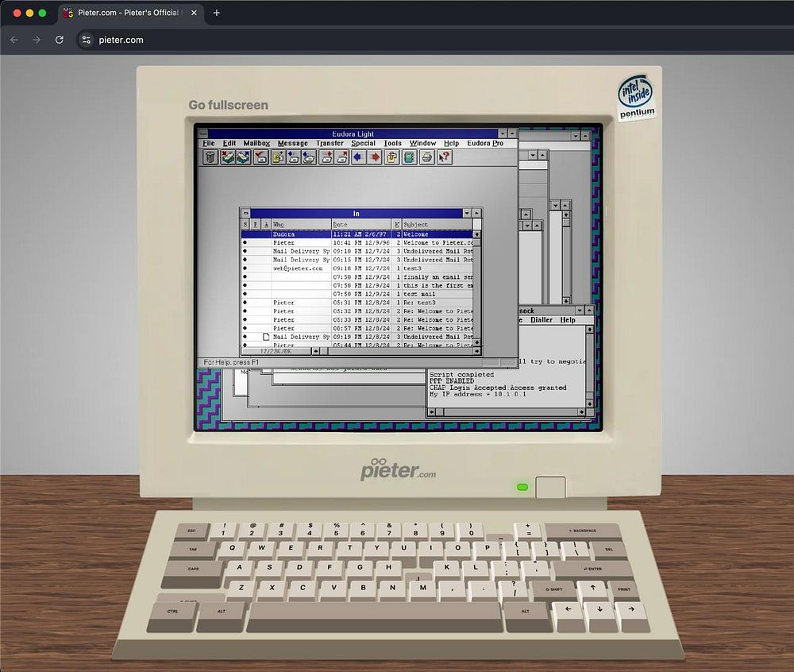Go to previous message with blue left arrow
Screen dimensions: 794x672
click(x=359, y=157)
